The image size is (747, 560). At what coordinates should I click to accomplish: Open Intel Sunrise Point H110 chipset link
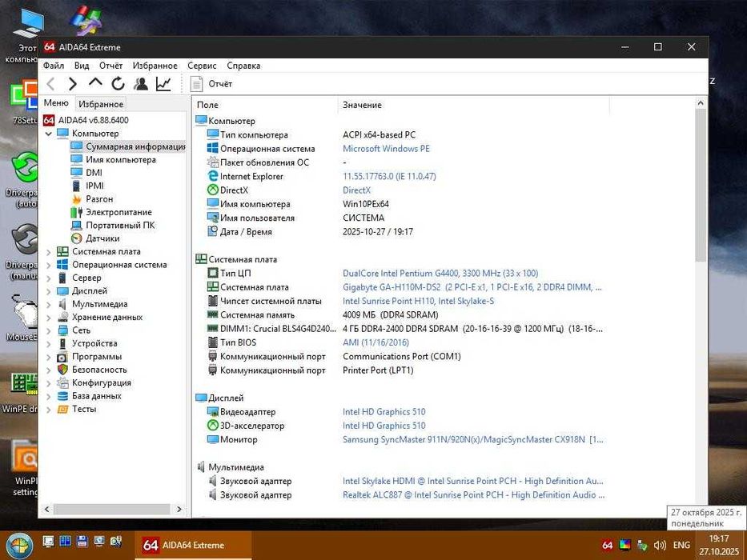tap(418, 301)
